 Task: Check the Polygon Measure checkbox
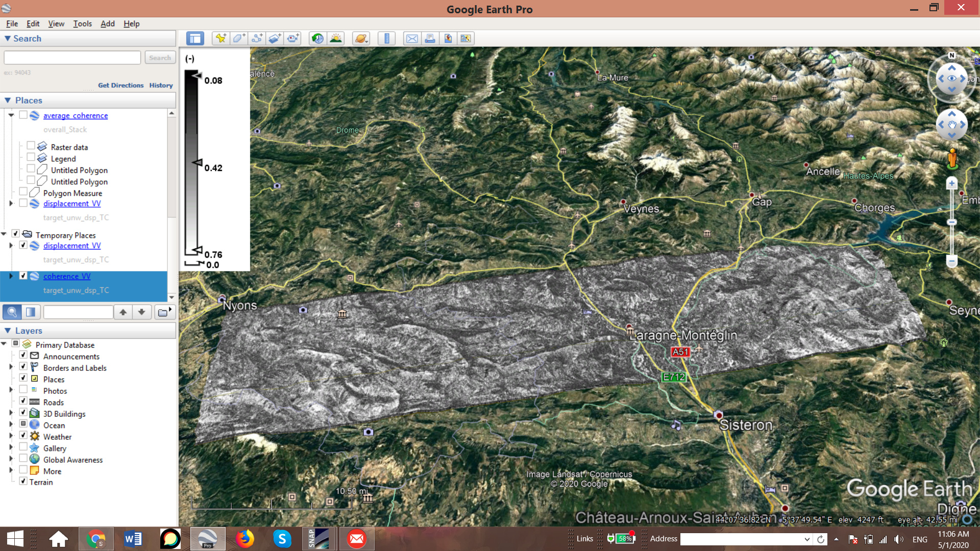(x=23, y=192)
